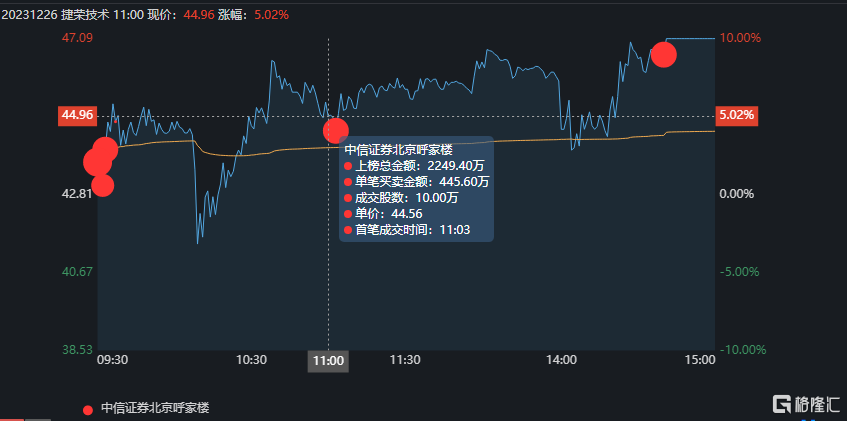
Task: Click the red trade marker near the 10.00% limit-up
Action: pos(664,54)
